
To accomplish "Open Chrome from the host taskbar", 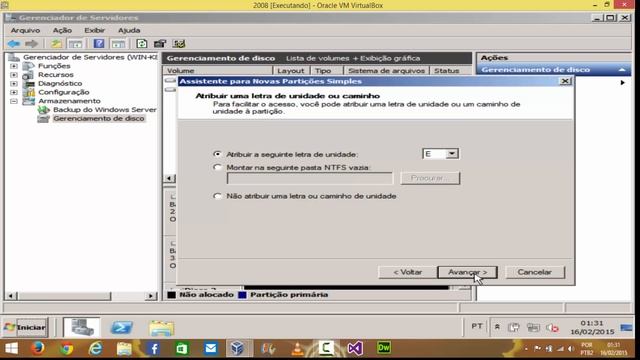I will point(67,348).
